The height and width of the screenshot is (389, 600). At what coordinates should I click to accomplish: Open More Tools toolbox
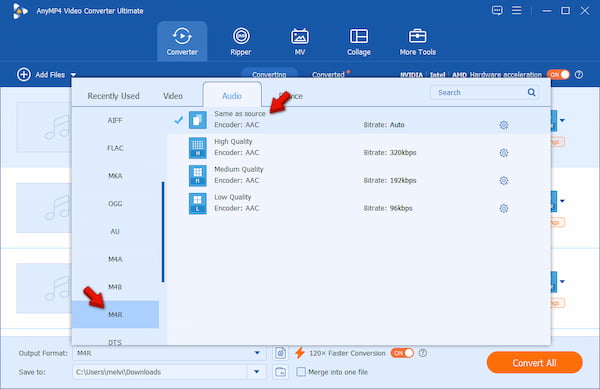tap(417, 41)
